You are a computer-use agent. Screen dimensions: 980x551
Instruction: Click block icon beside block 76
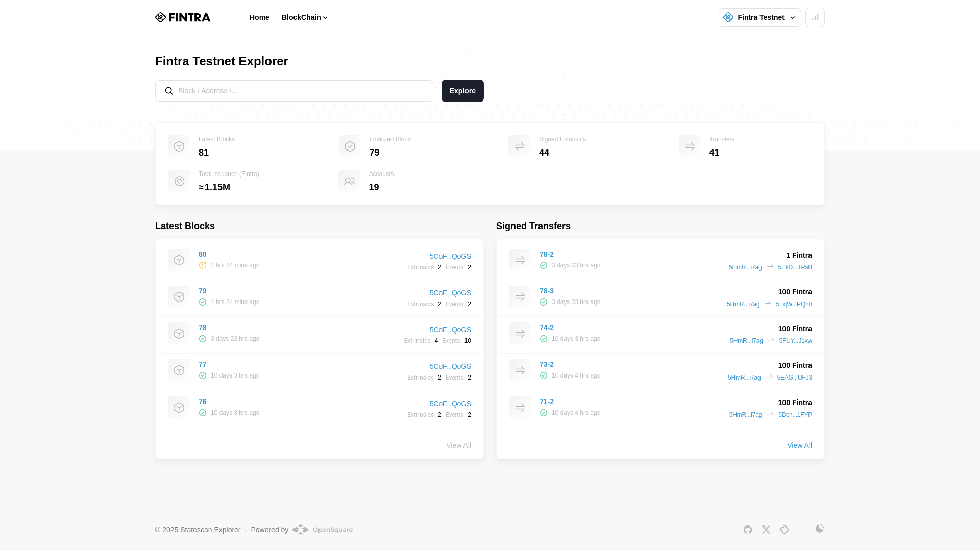pos(179,408)
